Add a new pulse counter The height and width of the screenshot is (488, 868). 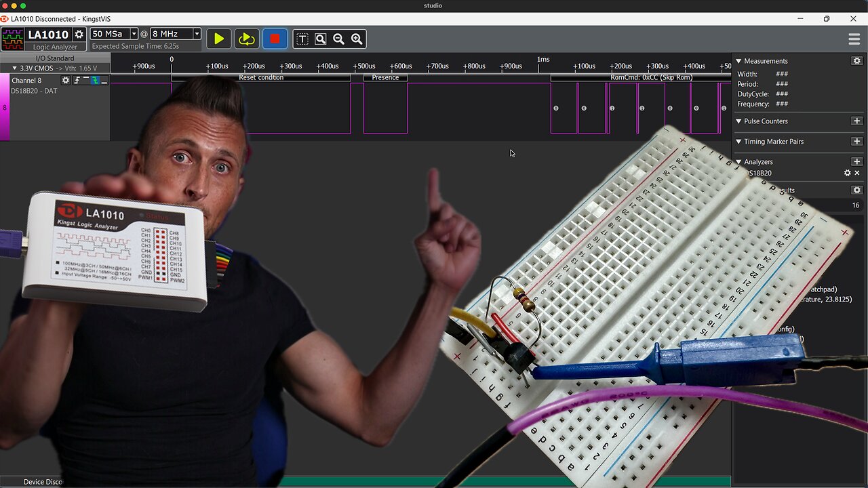[x=856, y=121]
